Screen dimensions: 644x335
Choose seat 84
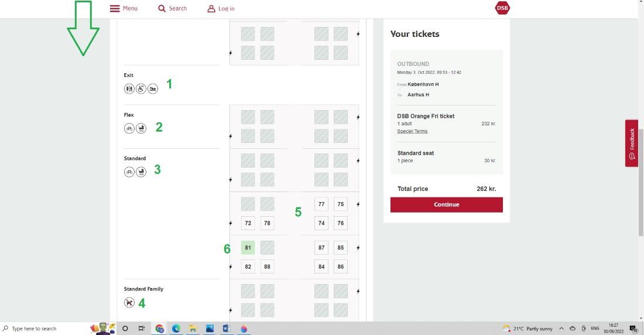[x=321, y=266]
